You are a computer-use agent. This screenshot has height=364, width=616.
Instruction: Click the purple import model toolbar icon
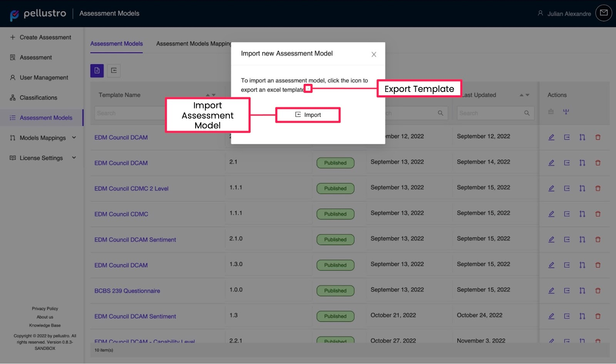pyautogui.click(x=97, y=70)
